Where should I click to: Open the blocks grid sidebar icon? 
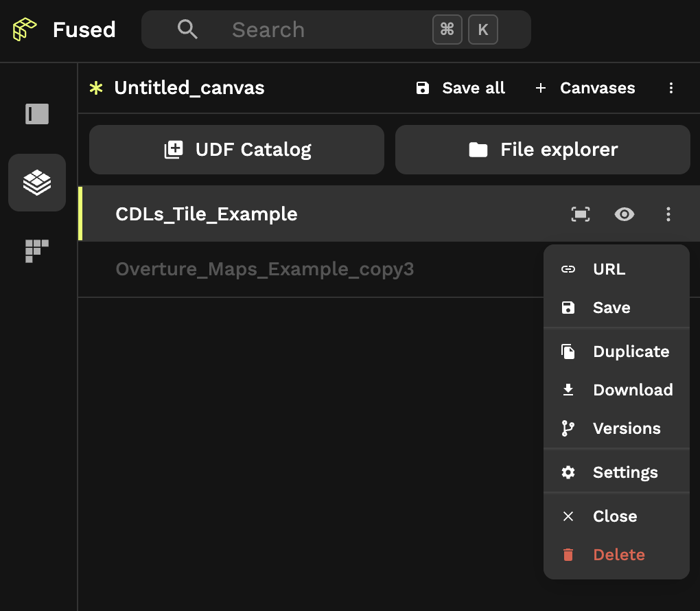click(x=37, y=251)
